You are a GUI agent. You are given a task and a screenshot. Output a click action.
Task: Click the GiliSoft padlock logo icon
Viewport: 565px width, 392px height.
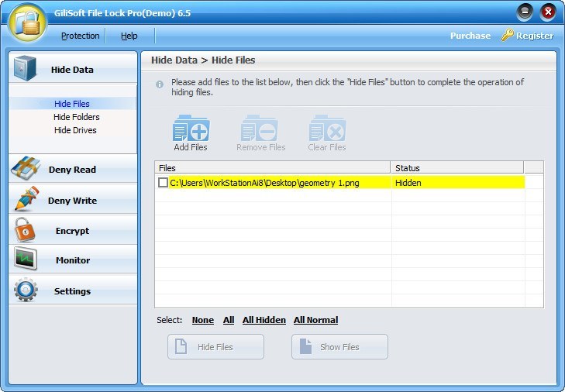click(x=28, y=22)
